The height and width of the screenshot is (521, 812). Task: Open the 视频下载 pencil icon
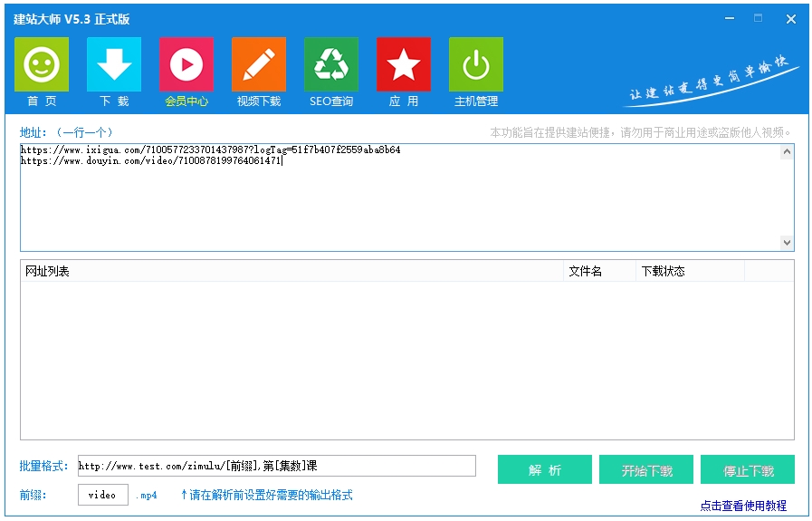click(259, 64)
